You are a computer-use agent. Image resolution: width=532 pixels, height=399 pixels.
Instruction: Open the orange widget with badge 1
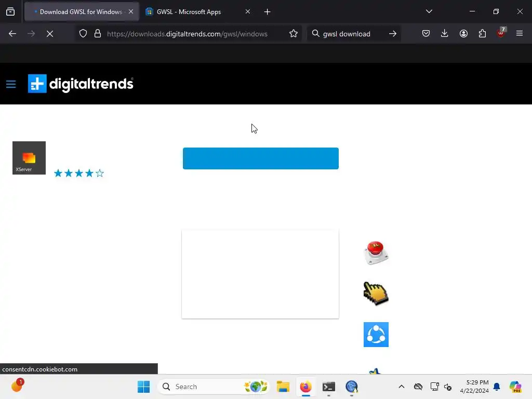tap(17, 385)
